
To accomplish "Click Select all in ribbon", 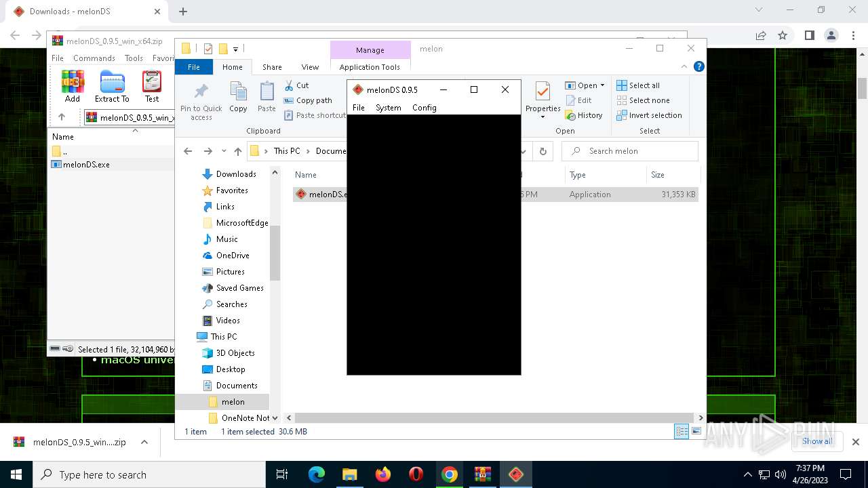I will click(638, 85).
